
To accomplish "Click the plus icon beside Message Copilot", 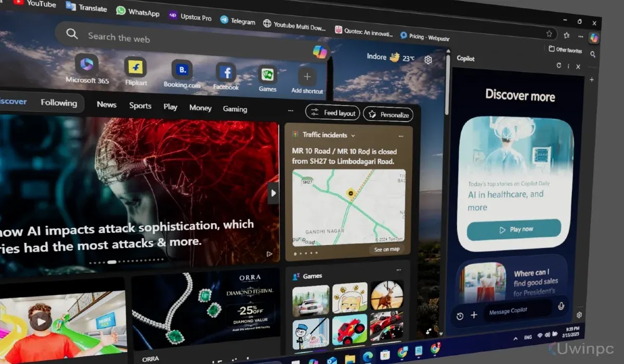I will point(474,315).
